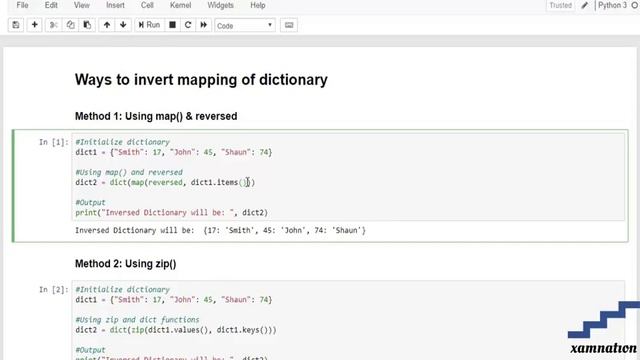
Task: Restart the kernel with circular arrow icon
Action: pyautogui.click(x=188, y=25)
